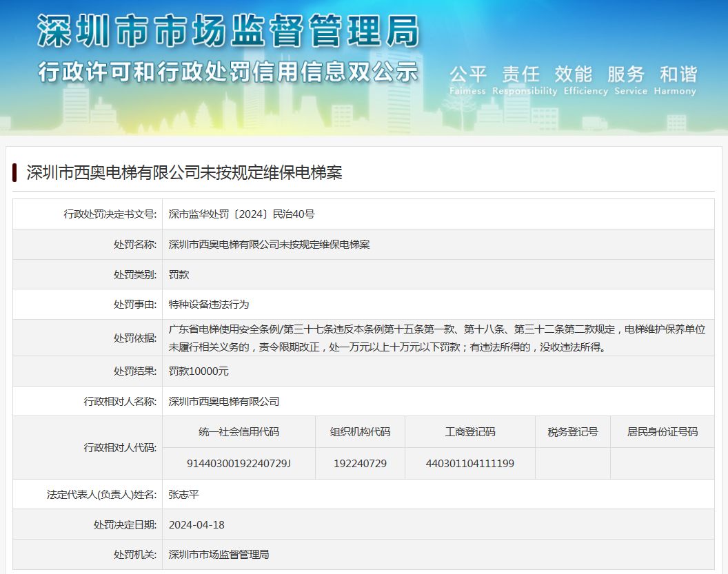This screenshot has height=574, width=728.
Task: Click the page heading 深圳市西奥电梯有限公司未按规定维保电梯案
Action: [184, 172]
